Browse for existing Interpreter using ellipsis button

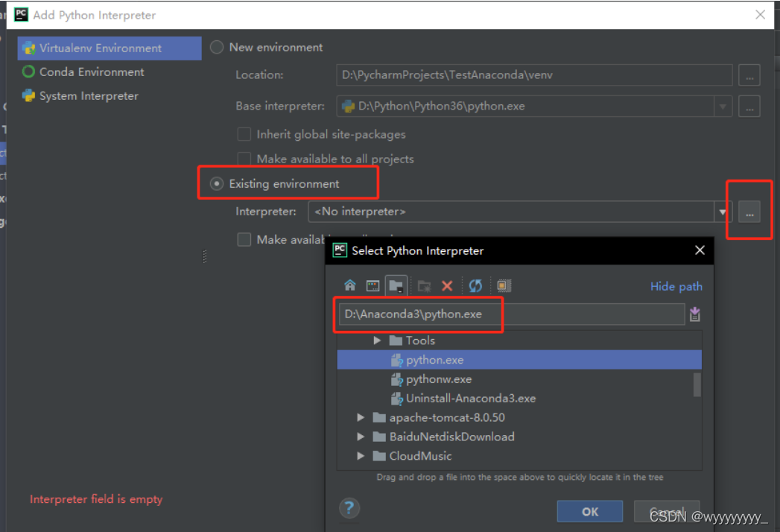click(749, 212)
